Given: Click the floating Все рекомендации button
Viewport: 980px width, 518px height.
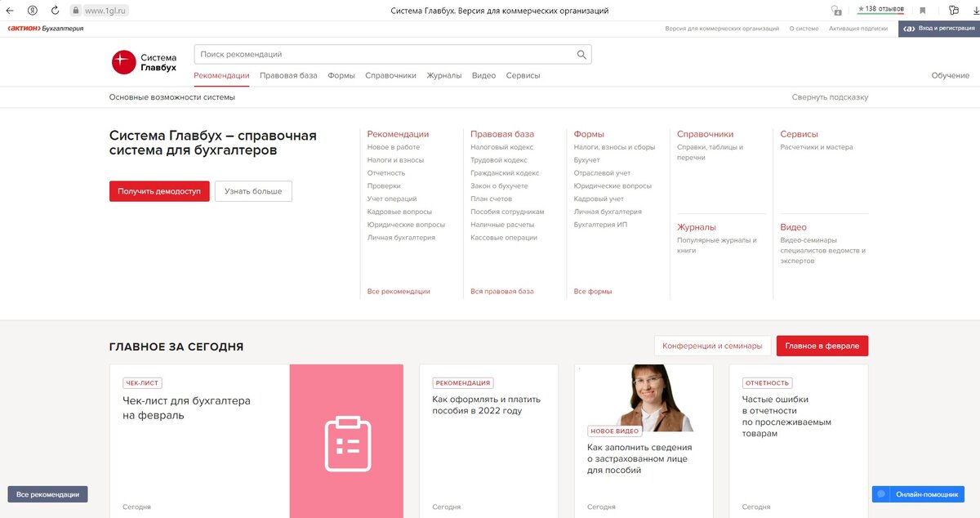Looking at the screenshot, I should tap(47, 494).
